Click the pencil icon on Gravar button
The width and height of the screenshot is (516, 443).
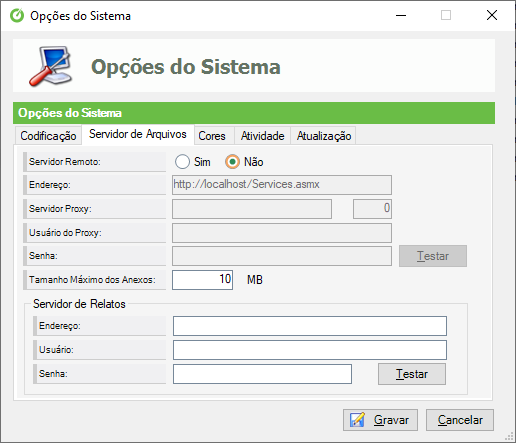tap(357, 420)
